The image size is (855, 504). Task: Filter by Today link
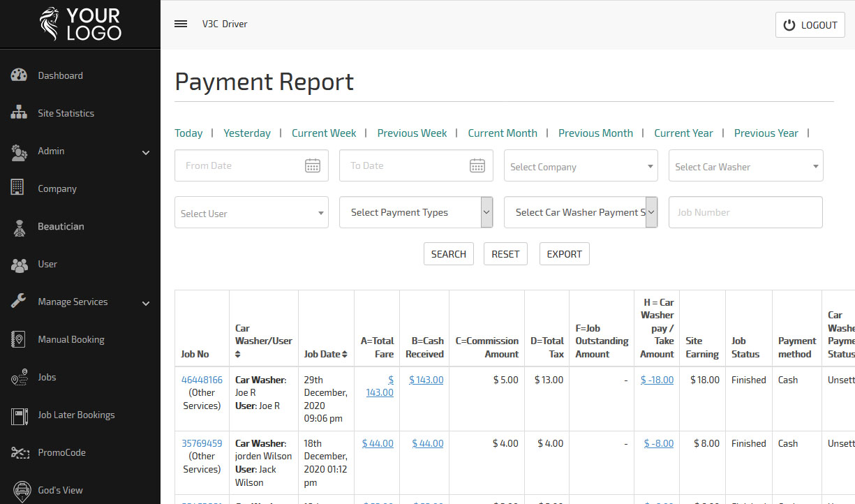188,133
